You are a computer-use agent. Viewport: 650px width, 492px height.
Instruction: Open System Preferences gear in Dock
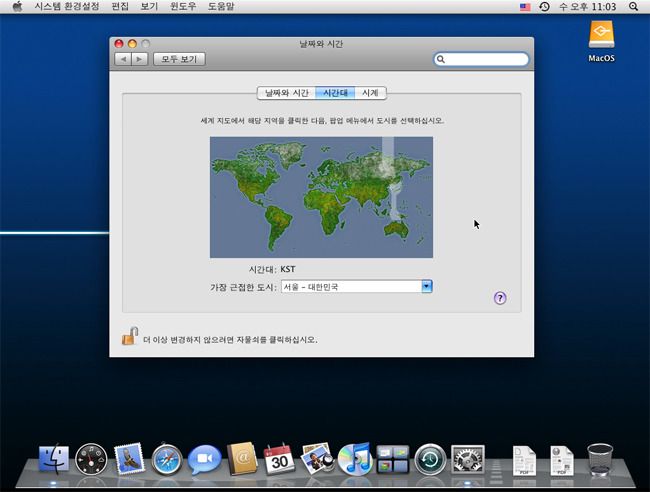click(x=468, y=459)
